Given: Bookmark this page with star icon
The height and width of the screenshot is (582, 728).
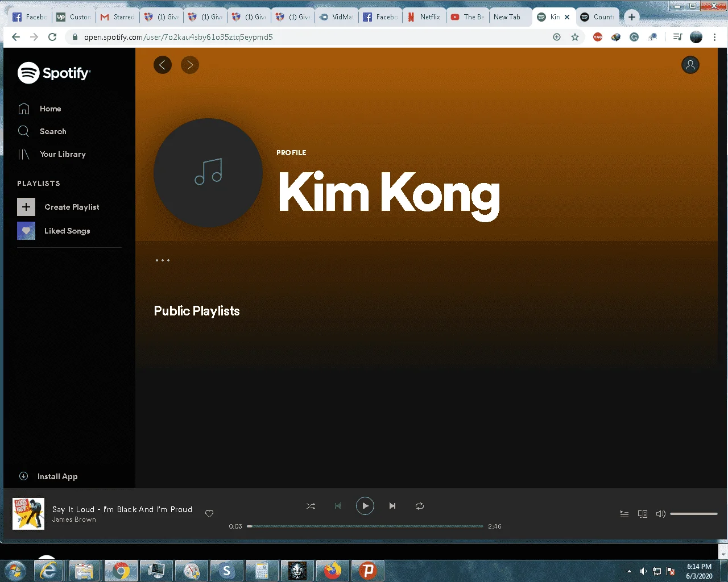Looking at the screenshot, I should tap(575, 37).
